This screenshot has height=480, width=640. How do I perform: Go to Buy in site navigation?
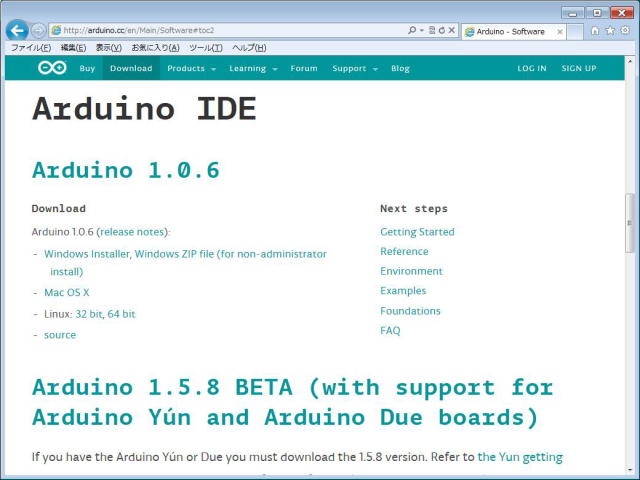pos(87,68)
